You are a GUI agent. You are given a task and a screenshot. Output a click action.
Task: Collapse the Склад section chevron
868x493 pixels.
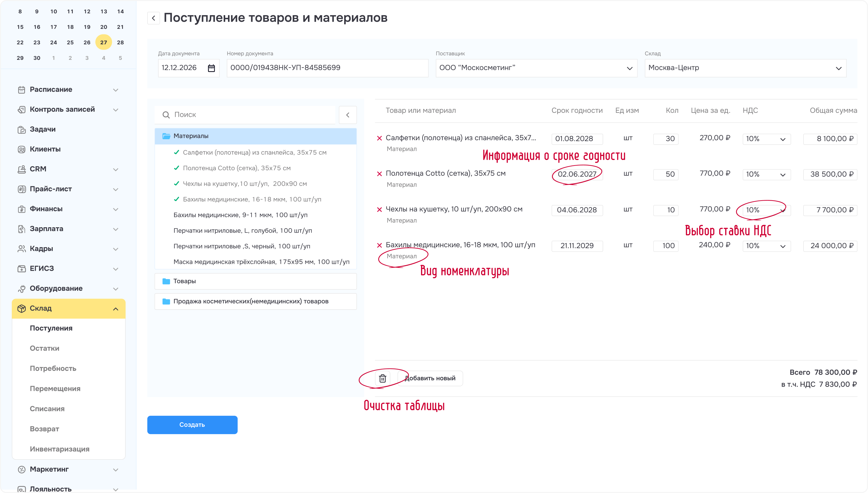(116, 309)
